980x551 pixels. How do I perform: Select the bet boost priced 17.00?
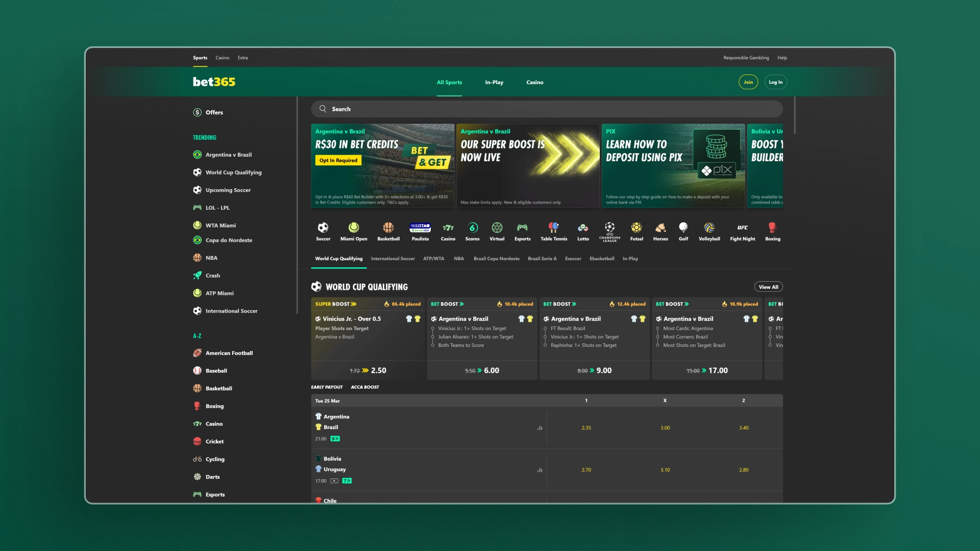coord(707,370)
